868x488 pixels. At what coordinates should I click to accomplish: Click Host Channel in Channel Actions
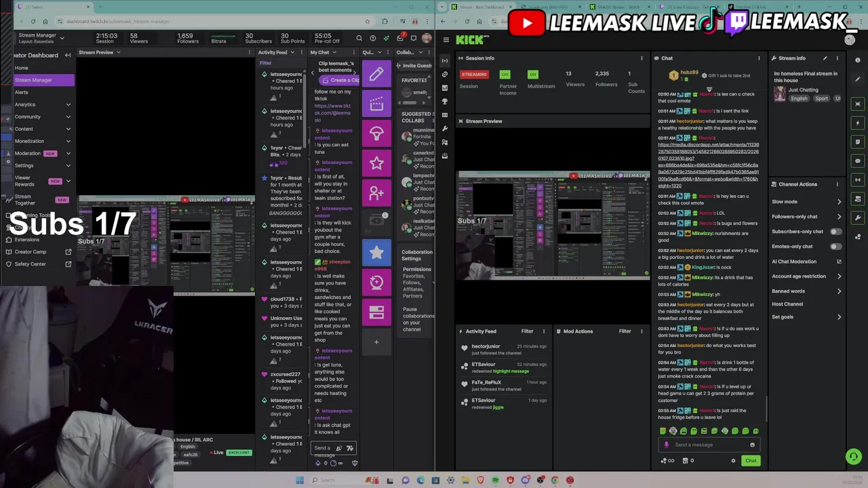pyautogui.click(x=787, y=304)
